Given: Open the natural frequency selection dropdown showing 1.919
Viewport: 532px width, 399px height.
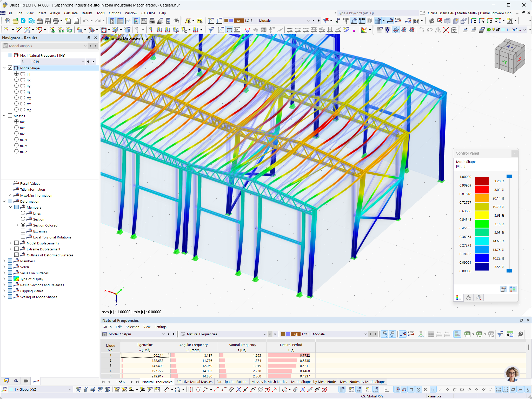Looking at the screenshot, I should [x=83, y=62].
